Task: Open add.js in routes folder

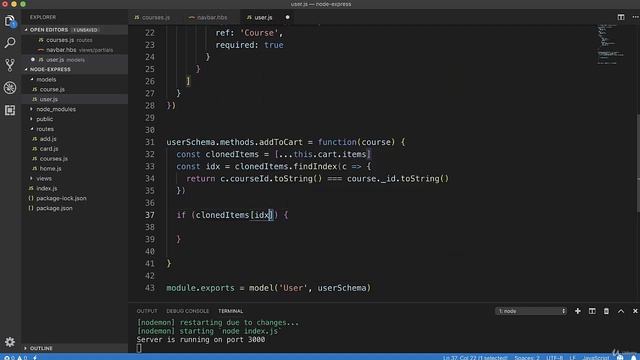Action: (x=75, y=139)
